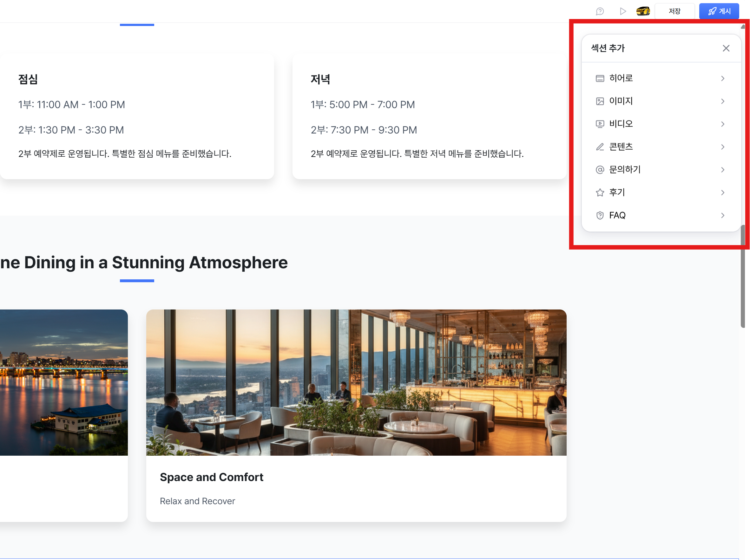The image size is (750, 560).
Task: Expand the 비디오 chevron arrow
Action: 722,124
